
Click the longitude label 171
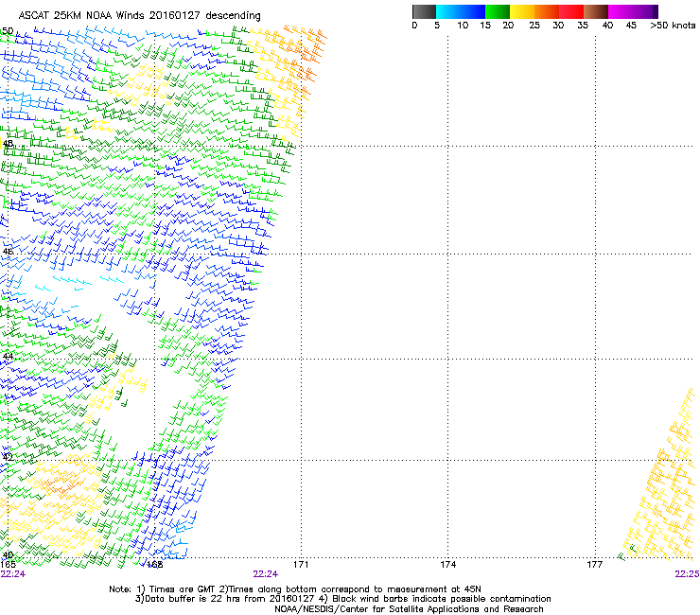(301, 565)
